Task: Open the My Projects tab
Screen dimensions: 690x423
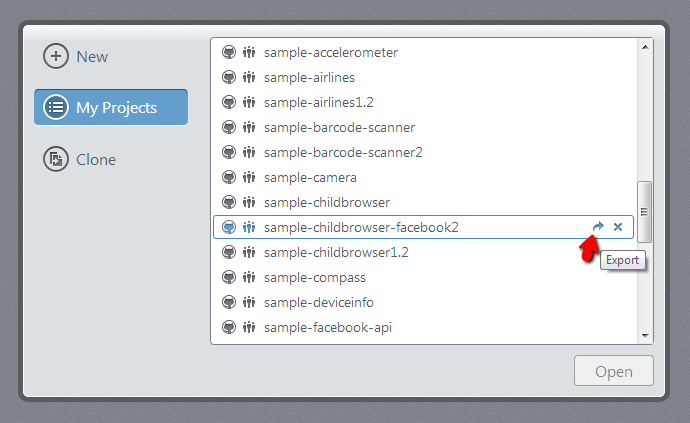Action: pos(111,107)
